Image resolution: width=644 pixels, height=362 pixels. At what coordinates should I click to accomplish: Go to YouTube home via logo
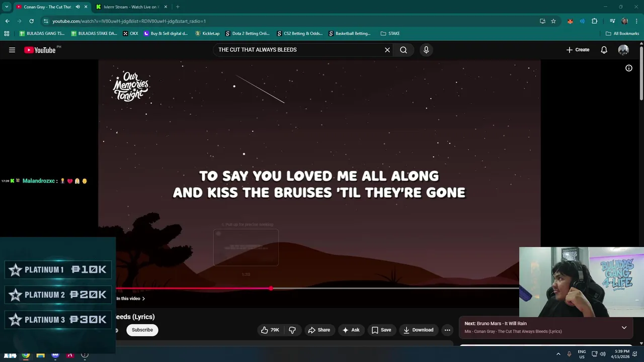pyautogui.click(x=40, y=50)
